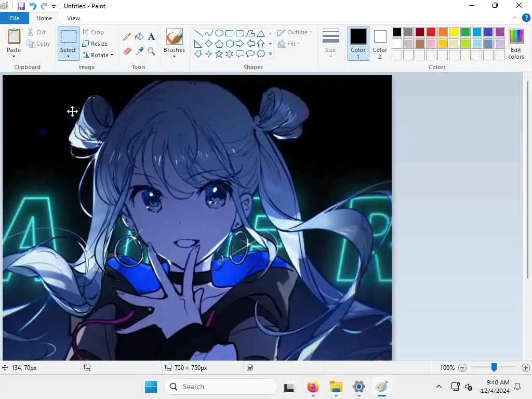The width and height of the screenshot is (532, 399).
Task: Open the Paste dropdown arrow
Action: click(x=14, y=56)
